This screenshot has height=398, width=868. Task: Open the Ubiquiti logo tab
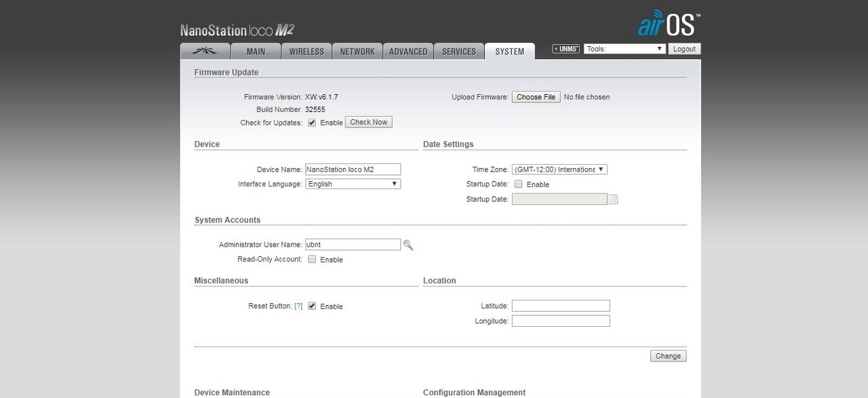click(x=205, y=51)
